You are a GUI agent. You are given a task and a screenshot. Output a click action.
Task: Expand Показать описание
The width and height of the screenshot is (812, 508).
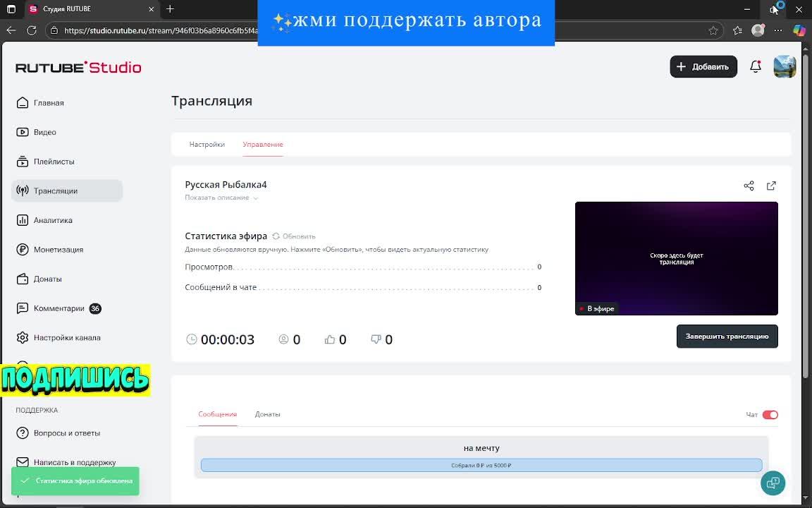[221, 198]
